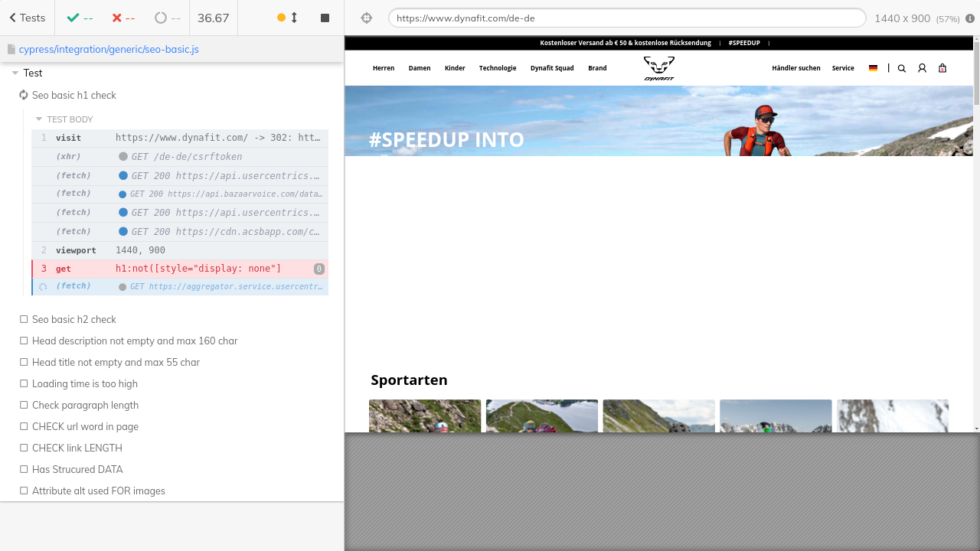Collapse the Test suite group
The width and height of the screenshot is (980, 551).
[x=15, y=73]
